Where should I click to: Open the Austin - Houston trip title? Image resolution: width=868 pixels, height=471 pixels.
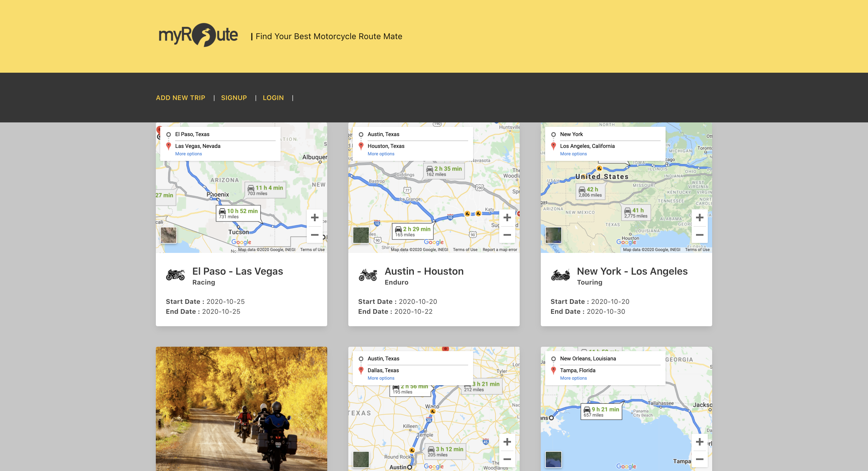pos(424,271)
